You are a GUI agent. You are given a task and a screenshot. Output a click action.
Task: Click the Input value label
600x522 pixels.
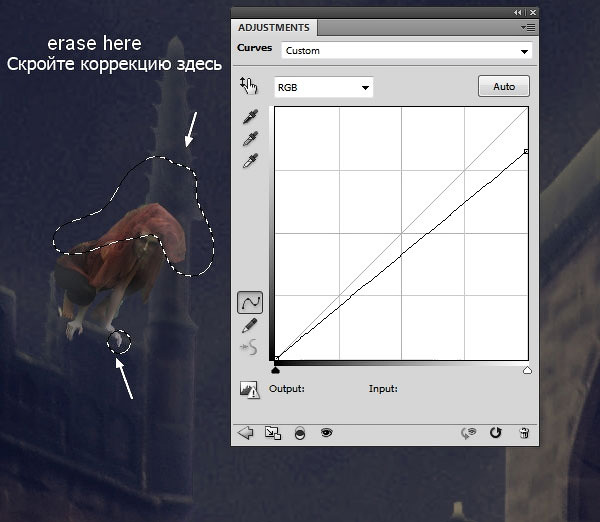point(383,389)
